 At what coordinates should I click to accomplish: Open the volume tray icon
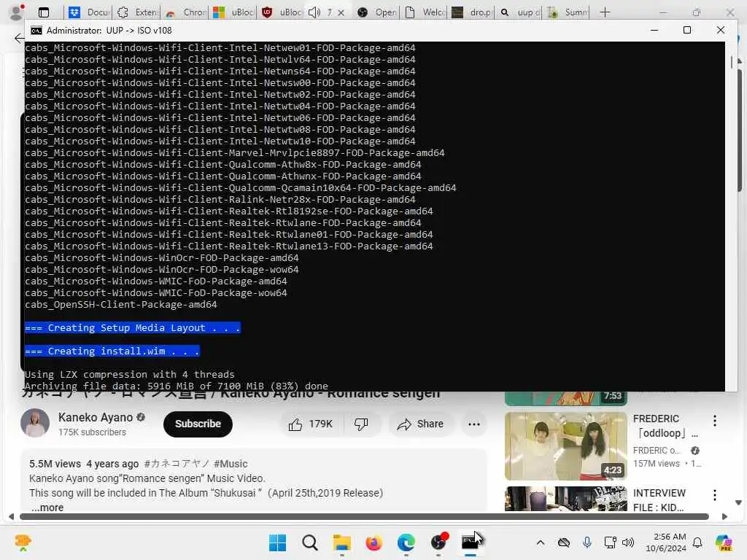[x=628, y=542]
